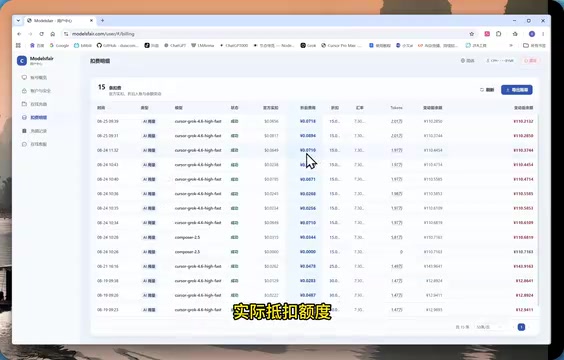Bookmark this page with the star icon
564x360 pixels.
coord(472,34)
